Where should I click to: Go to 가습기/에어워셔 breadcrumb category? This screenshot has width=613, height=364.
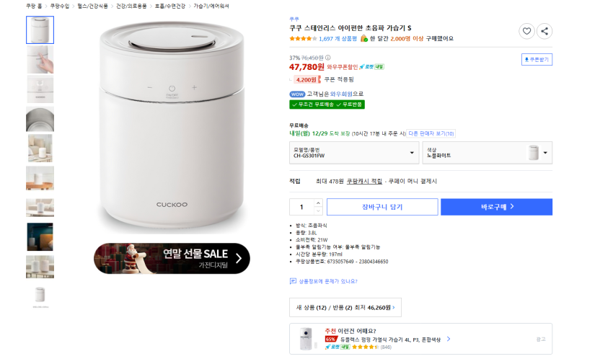coord(211,6)
